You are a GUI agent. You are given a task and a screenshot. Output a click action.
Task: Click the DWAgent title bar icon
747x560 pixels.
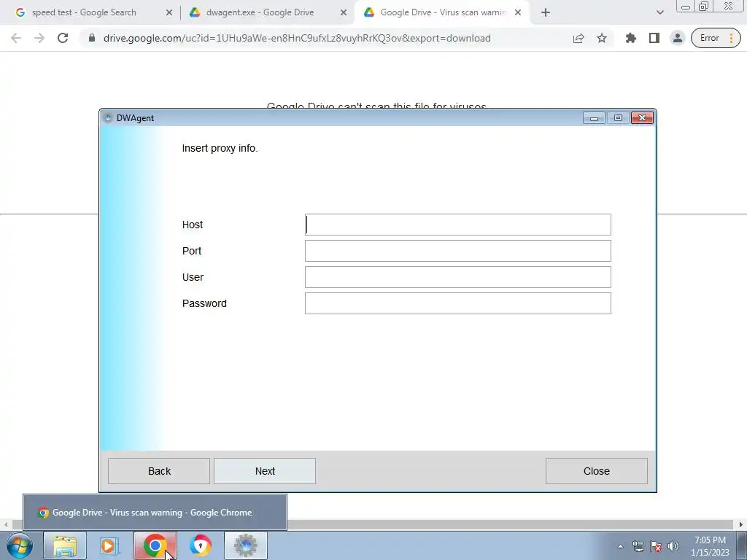(x=108, y=118)
